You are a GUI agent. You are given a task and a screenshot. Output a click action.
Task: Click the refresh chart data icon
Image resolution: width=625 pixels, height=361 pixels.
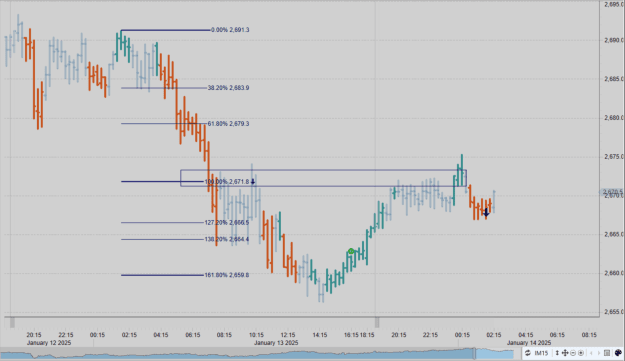528,353
